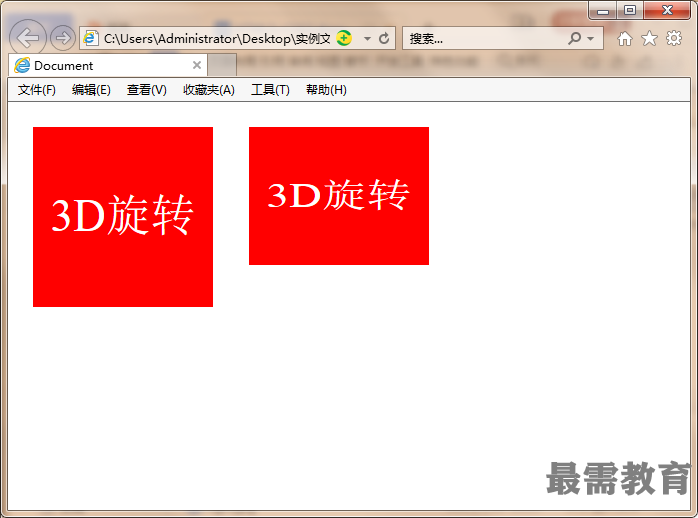Click the IE logo on Document tab
This screenshot has width=698, height=518.
pyautogui.click(x=22, y=65)
